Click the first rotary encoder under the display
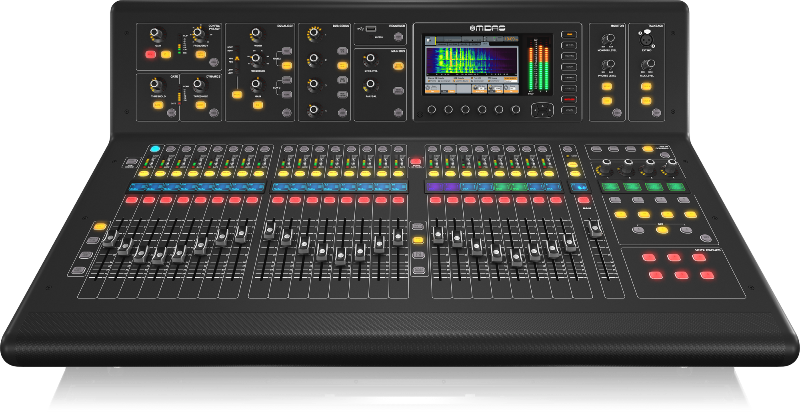 [x=432, y=109]
